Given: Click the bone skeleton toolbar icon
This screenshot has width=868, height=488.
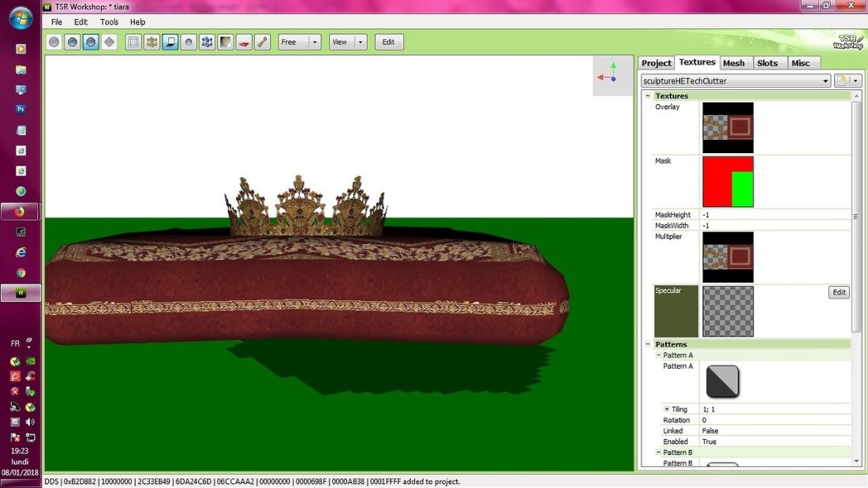Looking at the screenshot, I should point(263,43).
